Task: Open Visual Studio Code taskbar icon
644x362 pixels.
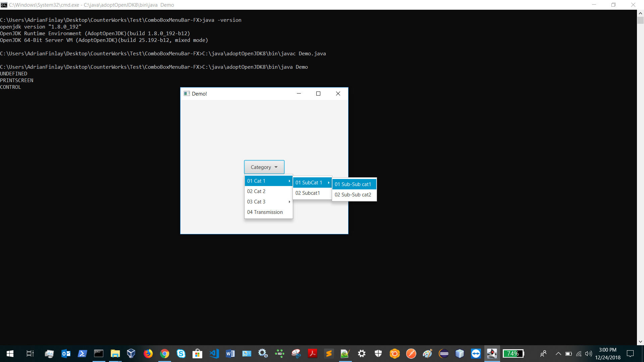Action: pos(214,354)
